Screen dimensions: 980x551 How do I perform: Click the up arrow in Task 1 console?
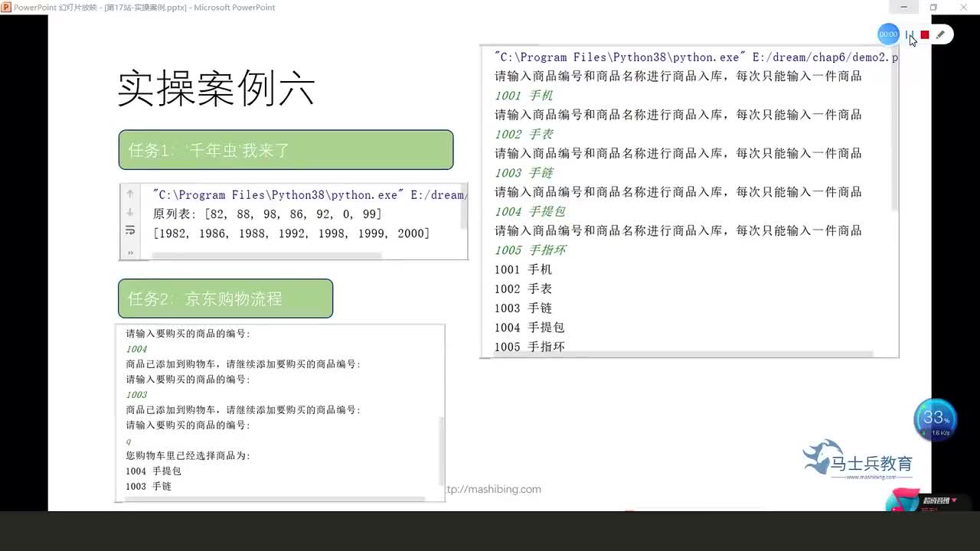tap(130, 194)
